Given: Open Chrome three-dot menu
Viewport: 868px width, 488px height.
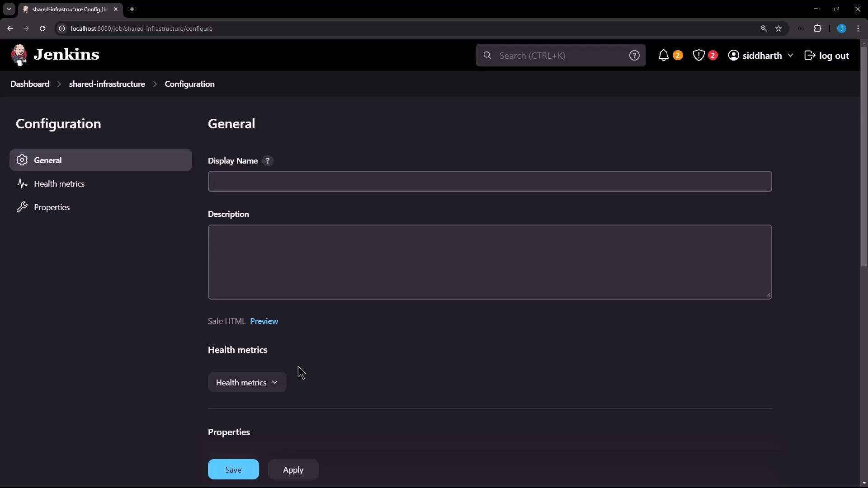Looking at the screenshot, I should [x=858, y=28].
